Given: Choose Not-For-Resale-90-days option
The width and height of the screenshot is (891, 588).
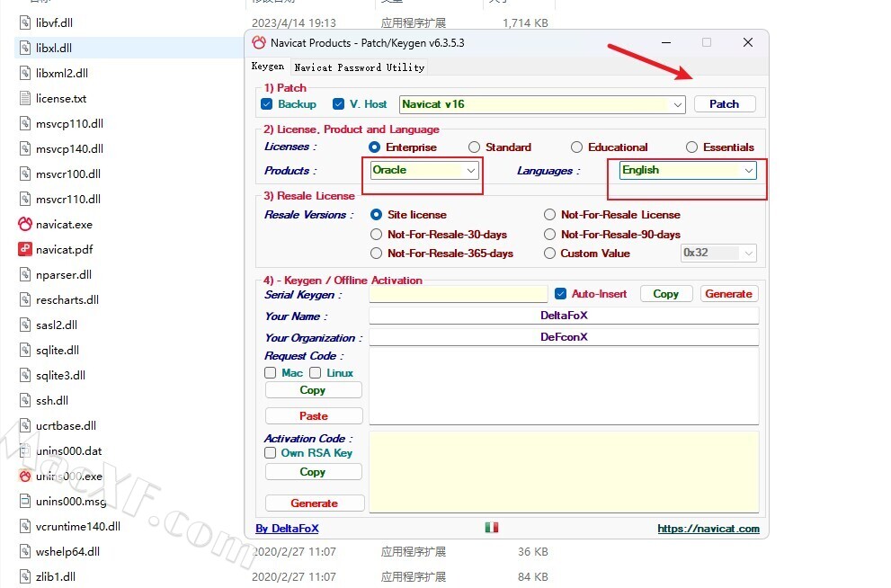Looking at the screenshot, I should 549,234.
